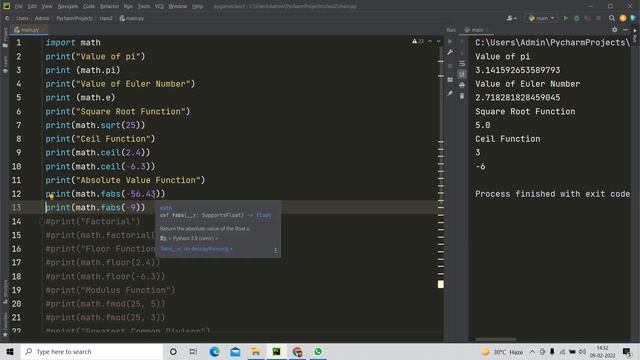The width and height of the screenshot is (640, 360).
Task: Toggle soft-wrap in Run output
Action: pyautogui.click(x=462, y=63)
